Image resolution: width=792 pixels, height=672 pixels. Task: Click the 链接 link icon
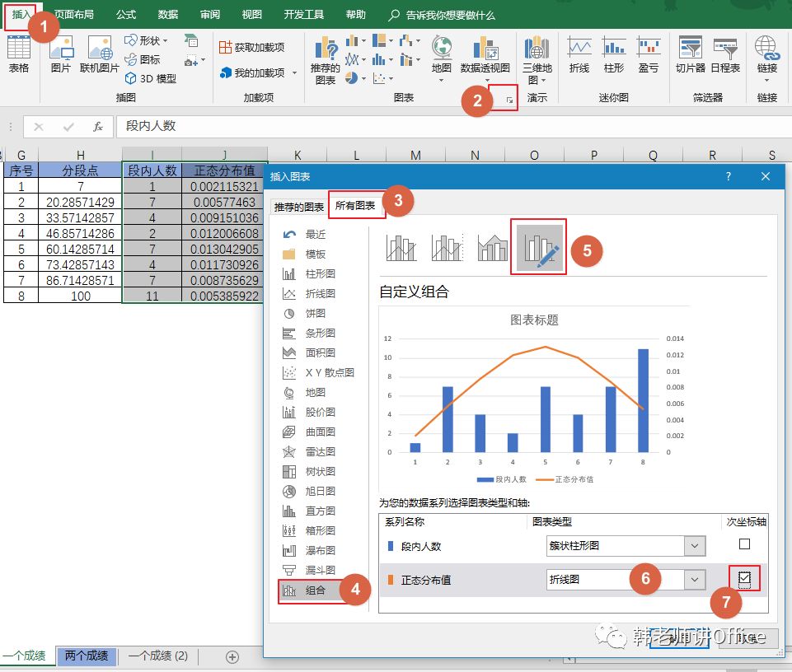tap(766, 54)
